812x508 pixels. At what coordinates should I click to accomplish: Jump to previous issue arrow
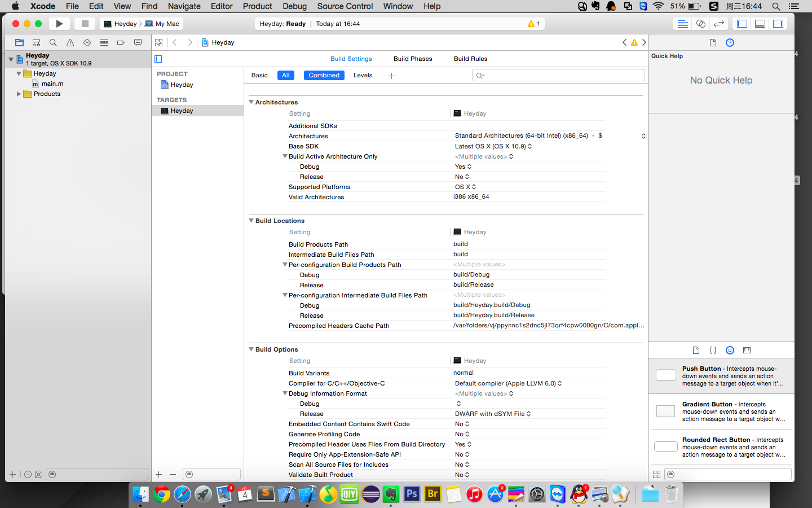624,42
